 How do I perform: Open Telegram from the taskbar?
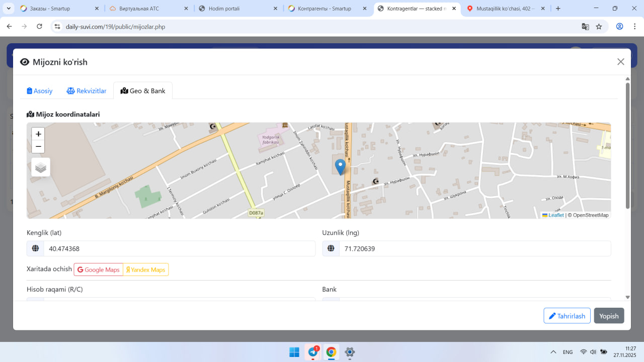coord(312,352)
